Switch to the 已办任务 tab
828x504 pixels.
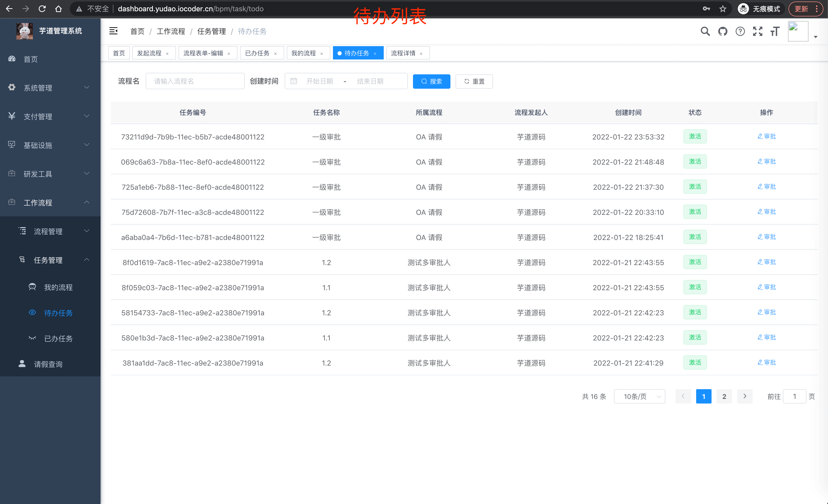click(x=258, y=53)
